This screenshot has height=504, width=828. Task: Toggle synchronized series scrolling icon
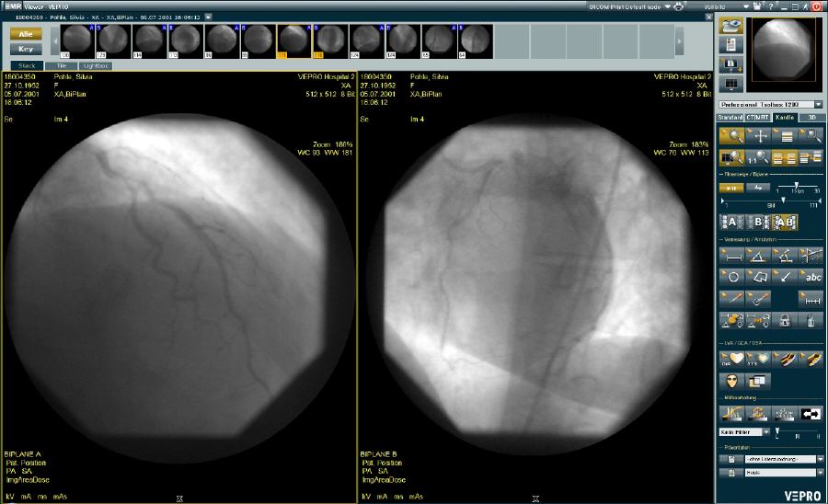785,157
